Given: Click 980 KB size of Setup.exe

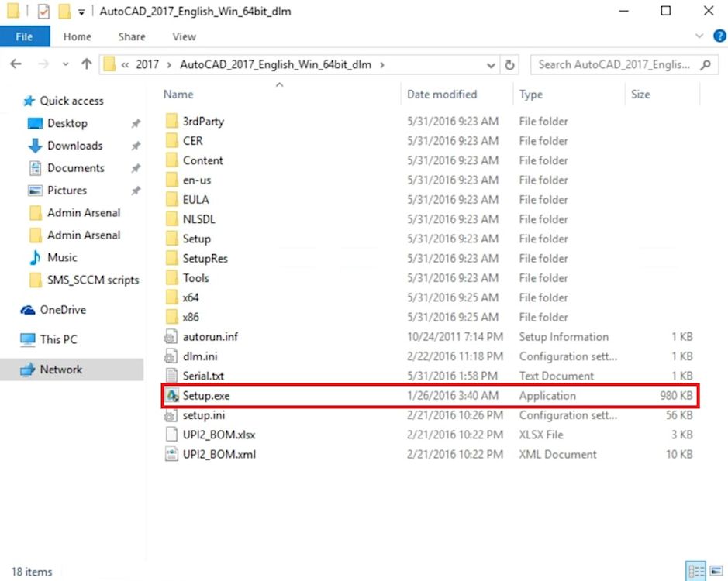Looking at the screenshot, I should [676, 395].
